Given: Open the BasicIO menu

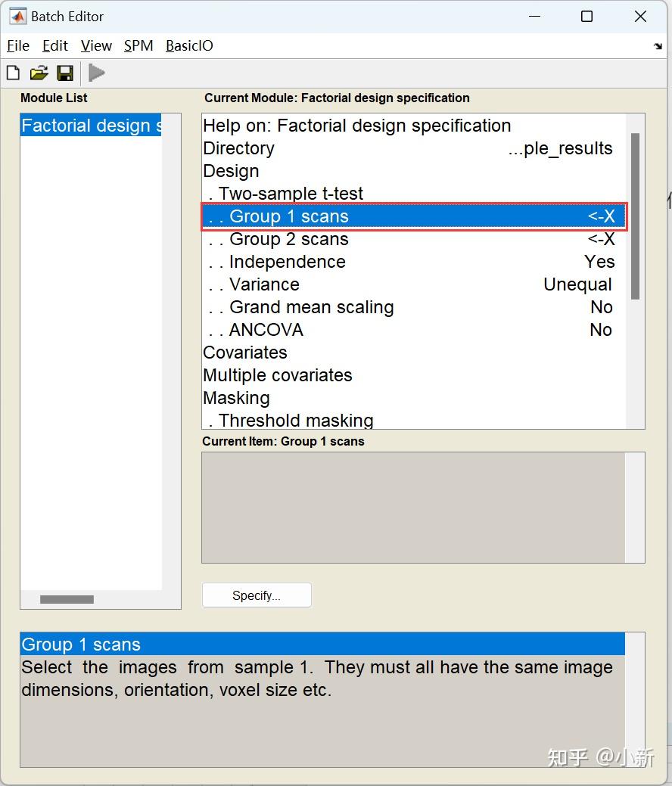Looking at the screenshot, I should [189, 45].
